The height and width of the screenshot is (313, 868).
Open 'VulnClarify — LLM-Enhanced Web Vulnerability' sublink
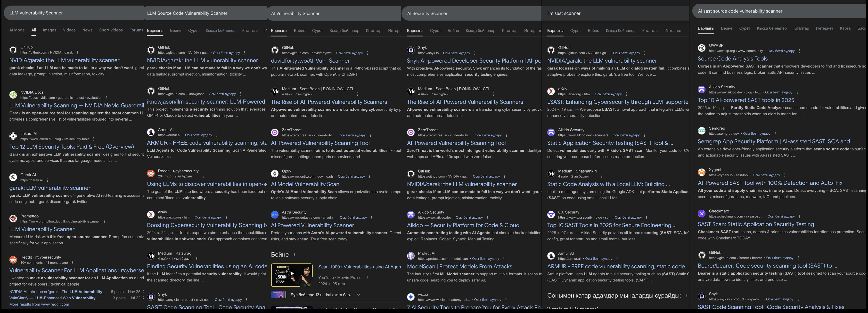pos(55,298)
